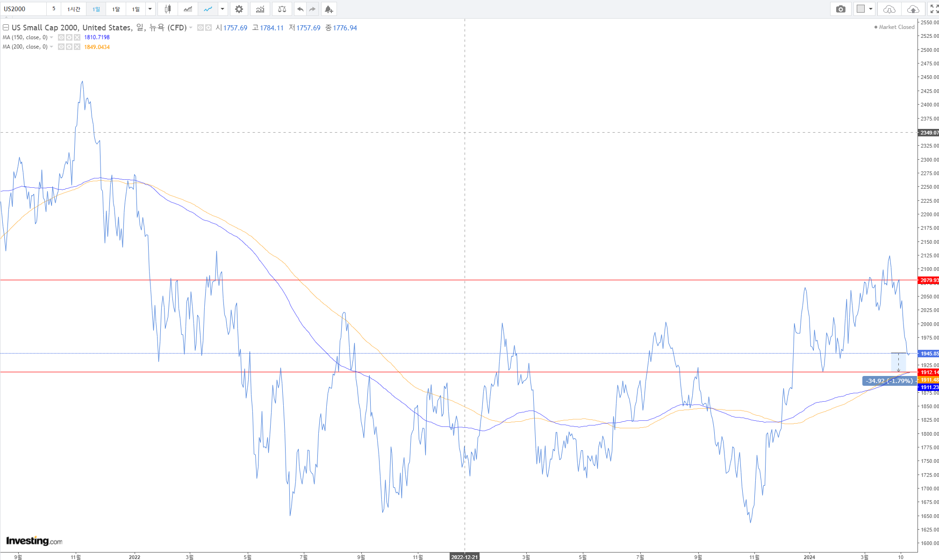939x560 pixels.
Task: Expand the time interval dropdown arrow
Action: 150,9
